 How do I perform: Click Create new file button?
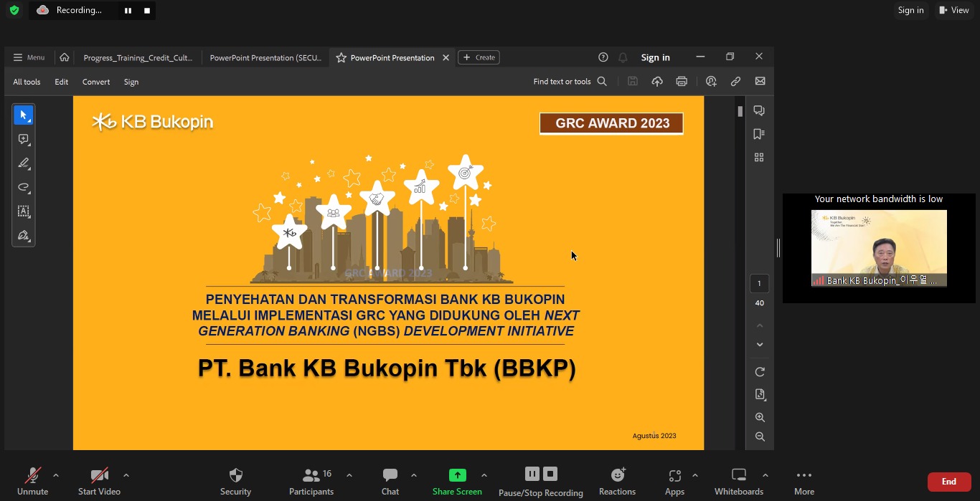pyautogui.click(x=479, y=57)
